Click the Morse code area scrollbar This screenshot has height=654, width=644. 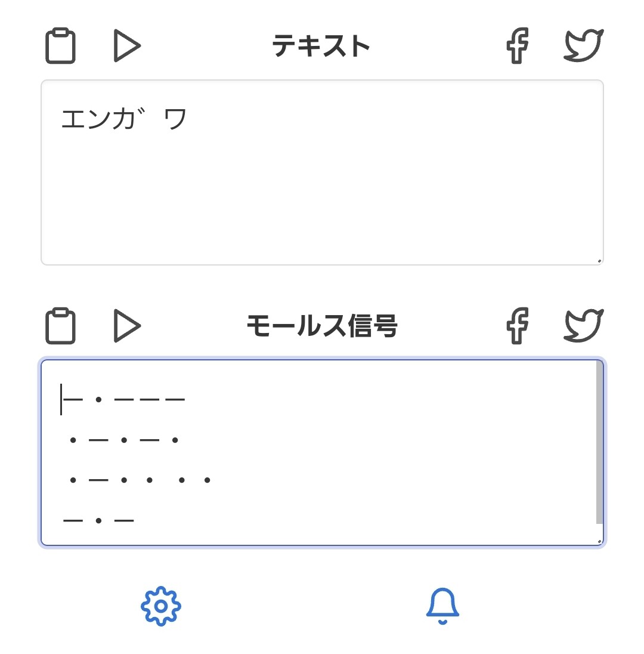coord(599,442)
